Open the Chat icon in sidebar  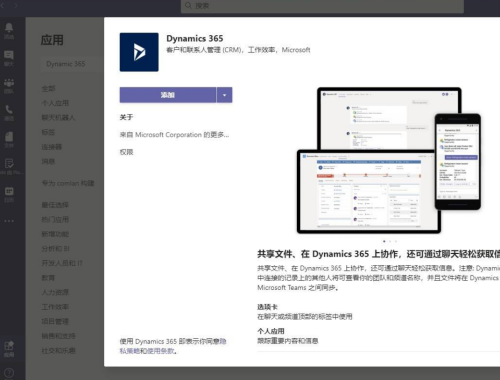tap(9, 55)
